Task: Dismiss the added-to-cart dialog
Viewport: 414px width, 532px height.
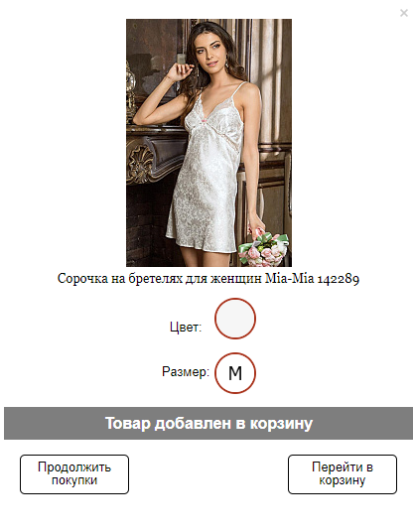Action: tap(404, 13)
